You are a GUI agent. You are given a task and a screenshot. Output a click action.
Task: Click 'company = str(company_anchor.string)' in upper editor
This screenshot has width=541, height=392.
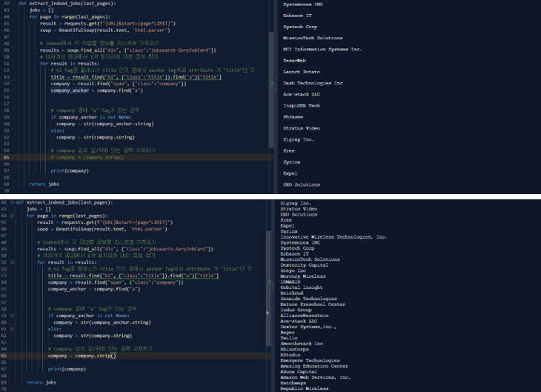[105, 124]
